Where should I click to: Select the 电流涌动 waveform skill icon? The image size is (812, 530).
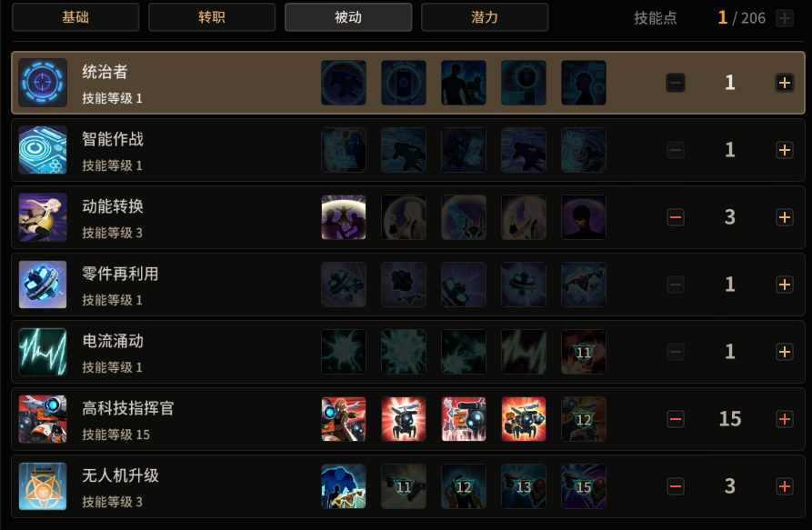click(43, 352)
